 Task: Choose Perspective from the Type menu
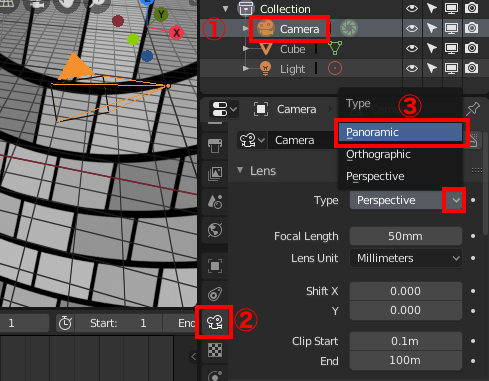click(x=400, y=176)
